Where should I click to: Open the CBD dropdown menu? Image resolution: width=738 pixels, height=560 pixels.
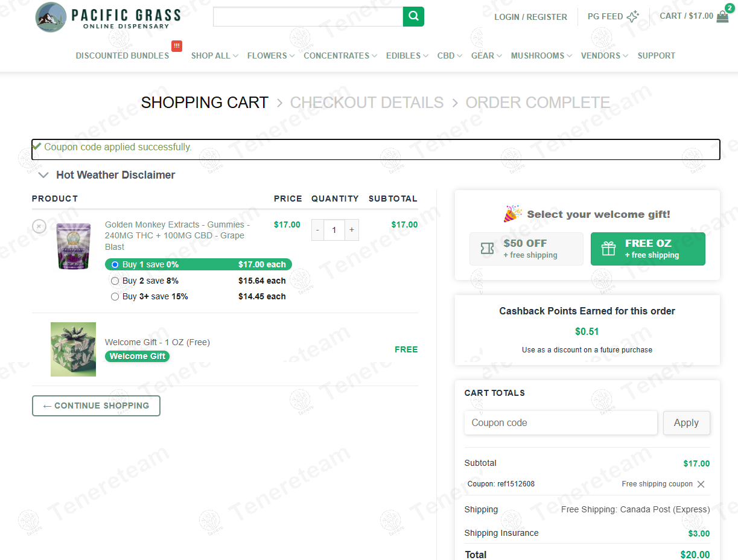coord(450,56)
